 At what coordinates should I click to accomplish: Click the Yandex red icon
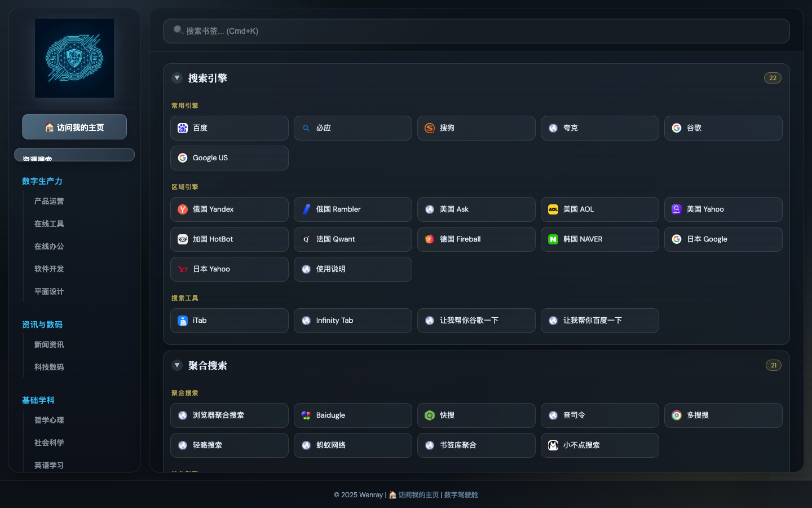(183, 209)
